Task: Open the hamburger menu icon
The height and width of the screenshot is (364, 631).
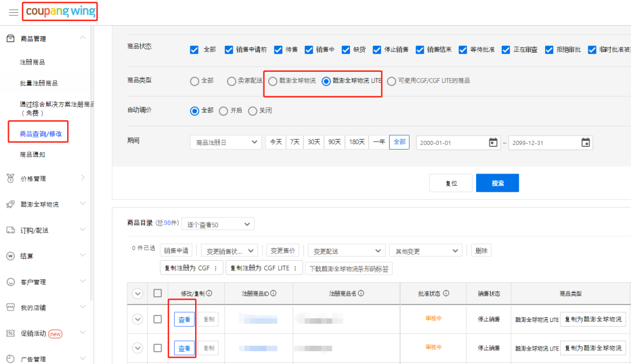Action: click(13, 12)
